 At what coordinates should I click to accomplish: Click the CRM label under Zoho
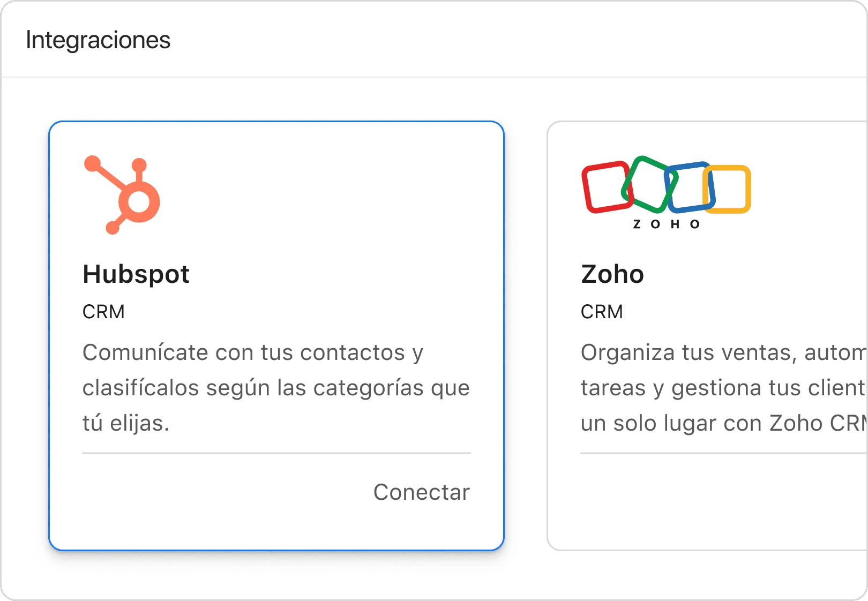click(602, 312)
